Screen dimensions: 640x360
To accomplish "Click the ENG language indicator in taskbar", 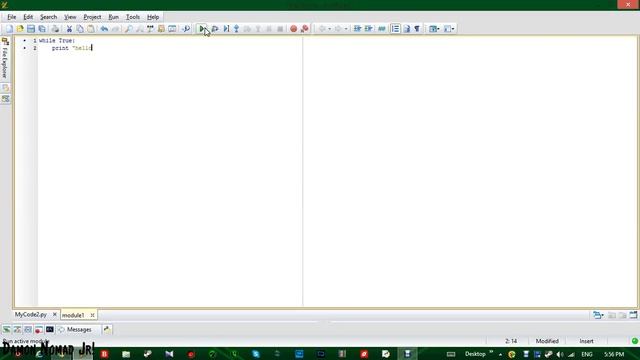I will click(x=587, y=354).
